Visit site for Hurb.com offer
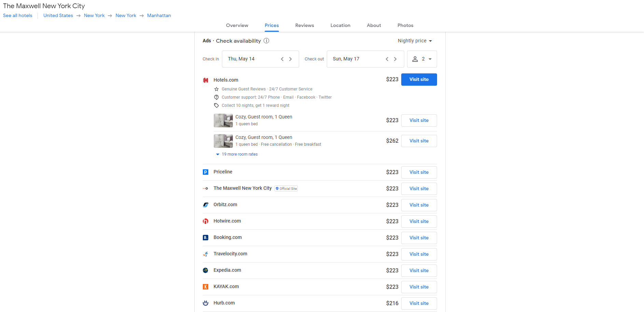Viewport: 644px width, 312px height. pos(419,303)
